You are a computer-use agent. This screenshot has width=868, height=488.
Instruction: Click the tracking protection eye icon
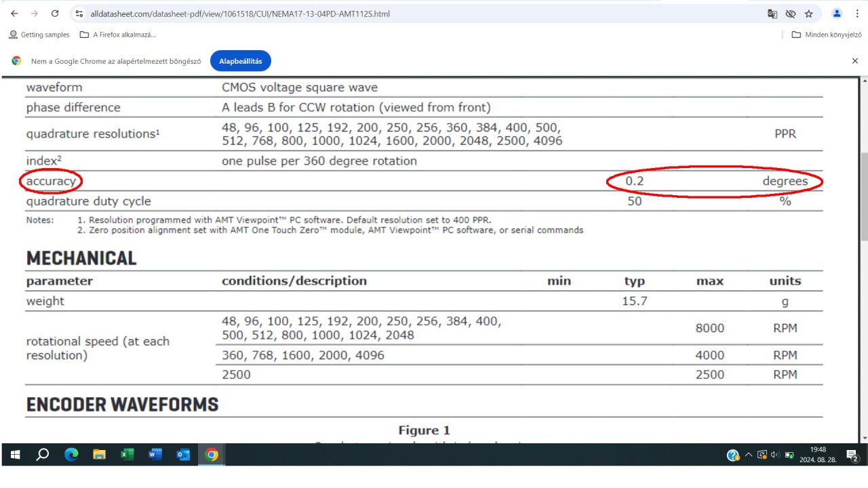point(790,14)
